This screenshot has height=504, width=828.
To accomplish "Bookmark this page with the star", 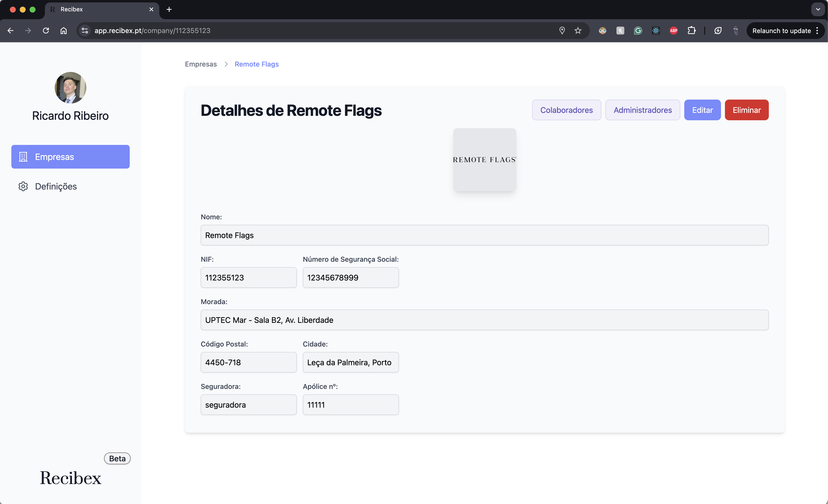I will click(x=578, y=31).
